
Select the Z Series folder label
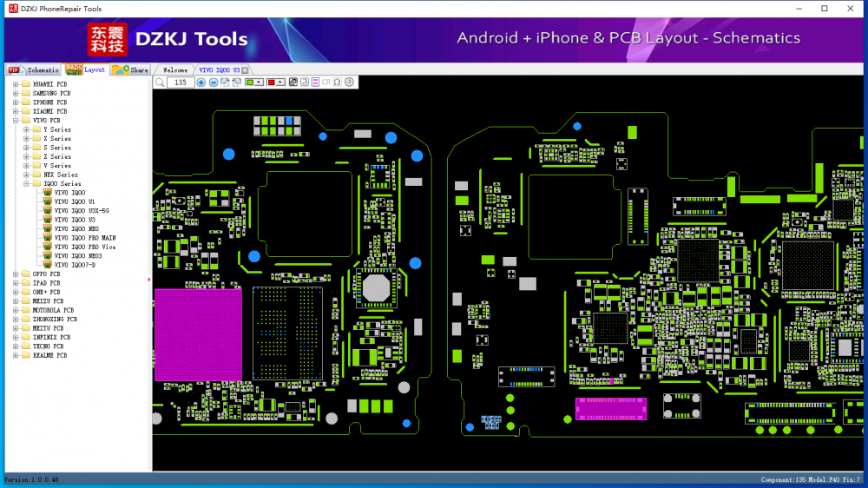(57, 157)
